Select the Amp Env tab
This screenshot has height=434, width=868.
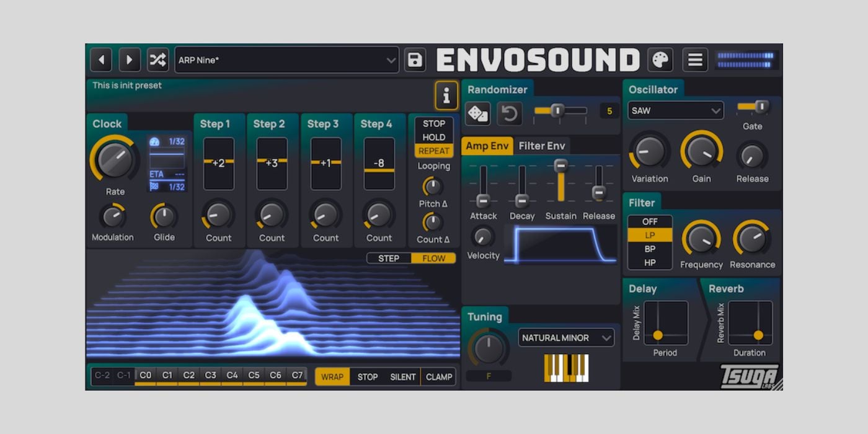487,146
